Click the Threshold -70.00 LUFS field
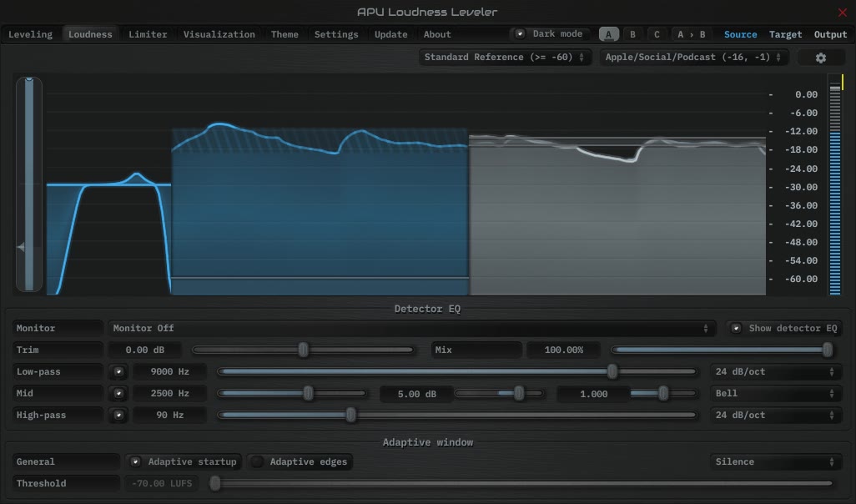This screenshot has width=856, height=504. click(x=162, y=483)
